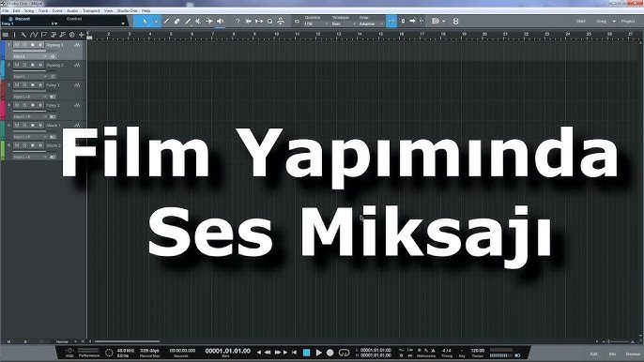Open the marker track flag icon
The height and width of the screenshot is (362, 644).
click(x=43, y=35)
